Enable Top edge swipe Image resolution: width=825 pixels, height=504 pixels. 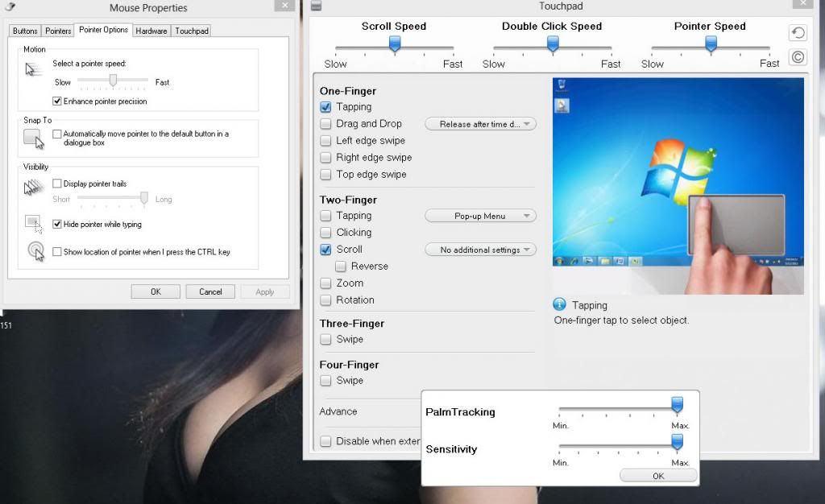[x=325, y=175]
